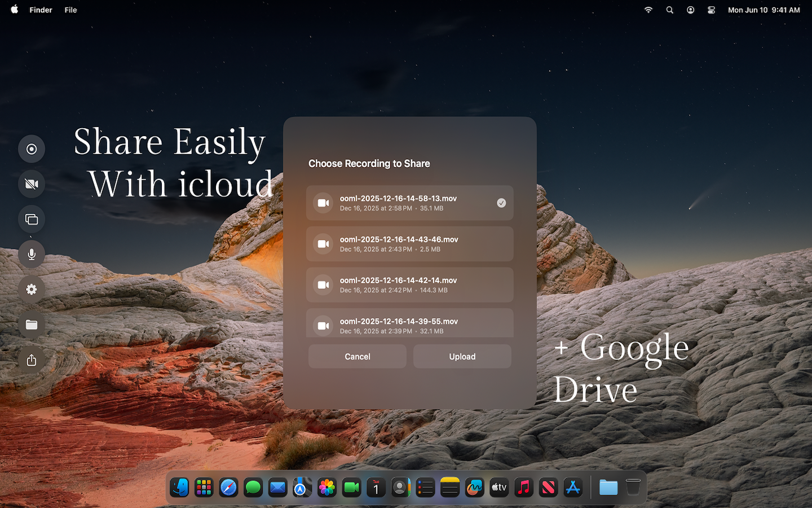Select recording ooml-2025-12-16-14-43-46.mov
Viewport: 812px width, 508px height.
tap(409, 244)
